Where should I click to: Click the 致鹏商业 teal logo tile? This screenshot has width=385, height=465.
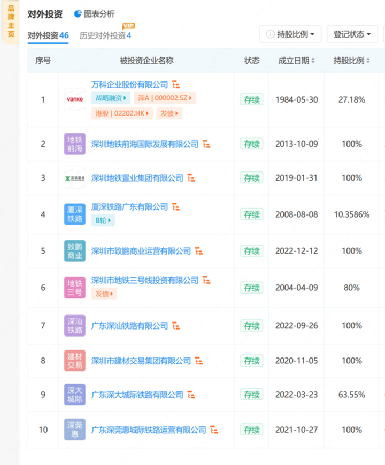(x=75, y=251)
